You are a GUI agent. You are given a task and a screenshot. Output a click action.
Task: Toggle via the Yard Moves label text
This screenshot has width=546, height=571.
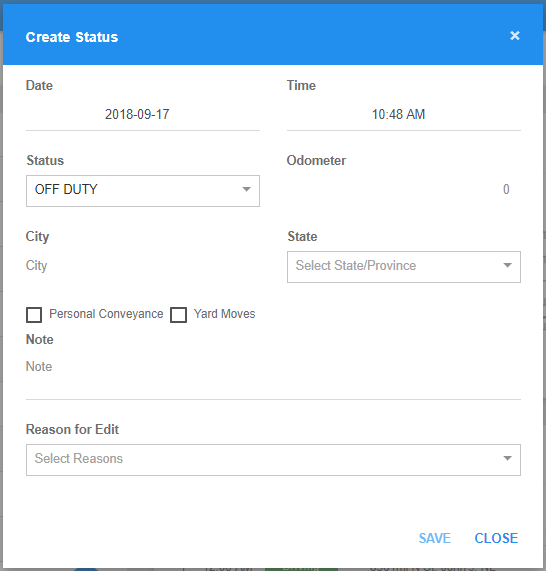[224, 314]
